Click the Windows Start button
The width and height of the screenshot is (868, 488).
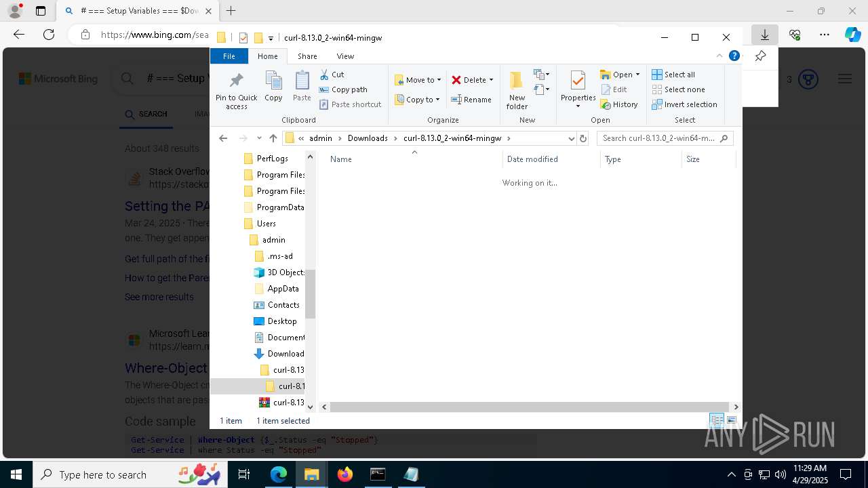pos(16,474)
